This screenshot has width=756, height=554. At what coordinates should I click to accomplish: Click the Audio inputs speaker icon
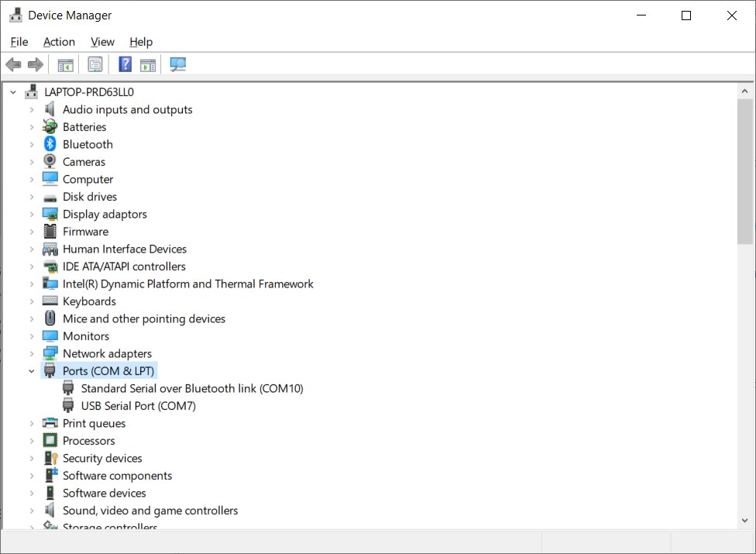(x=50, y=109)
